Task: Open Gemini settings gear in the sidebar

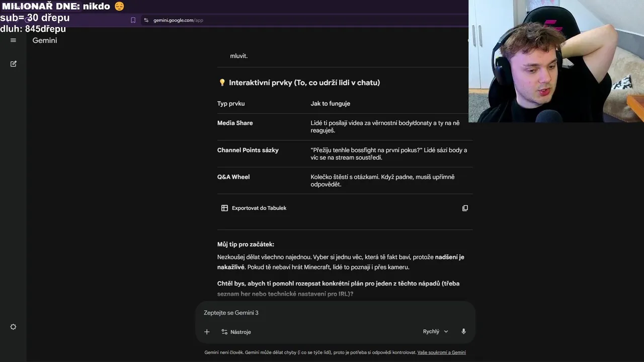Action: coord(13,327)
